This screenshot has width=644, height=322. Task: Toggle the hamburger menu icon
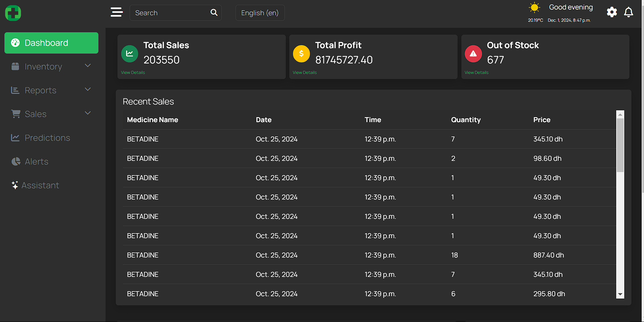click(x=117, y=12)
